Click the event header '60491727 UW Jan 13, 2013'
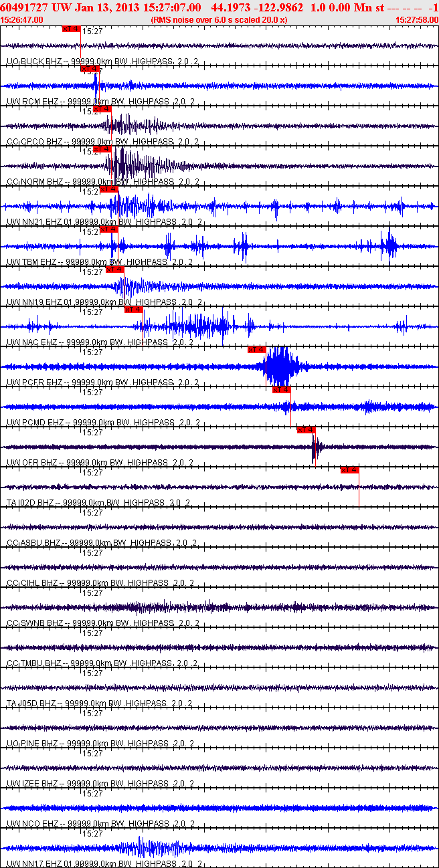This screenshot has height=868, width=439. pos(70,7)
